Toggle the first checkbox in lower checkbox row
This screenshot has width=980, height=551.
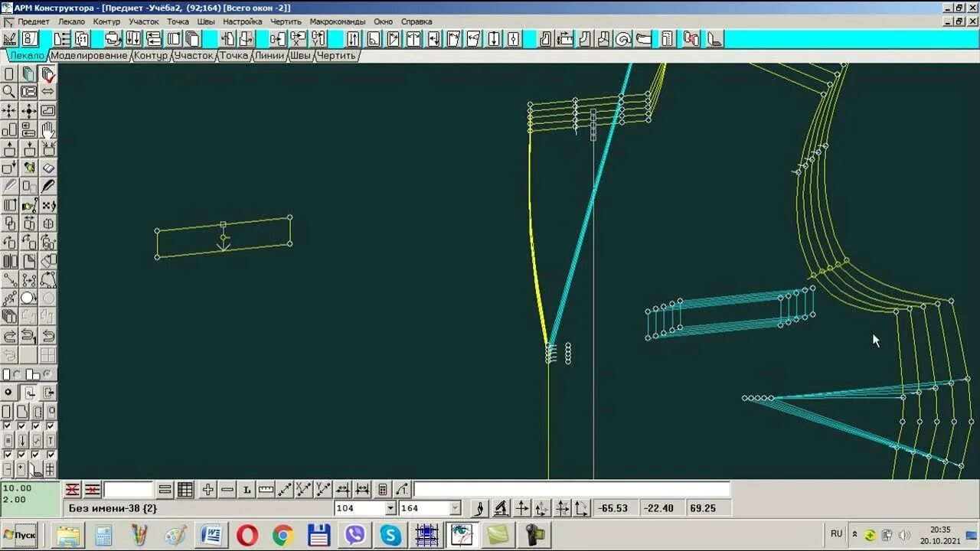[x=8, y=455]
